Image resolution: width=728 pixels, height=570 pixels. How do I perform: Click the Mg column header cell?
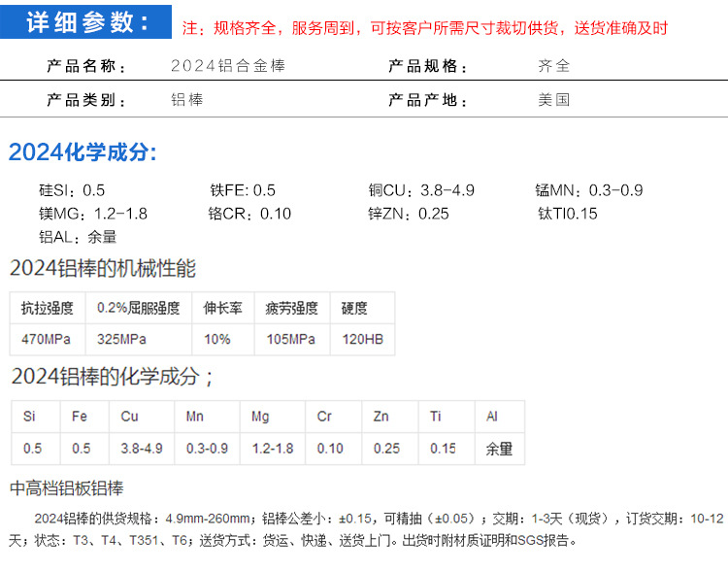[x=273, y=417]
